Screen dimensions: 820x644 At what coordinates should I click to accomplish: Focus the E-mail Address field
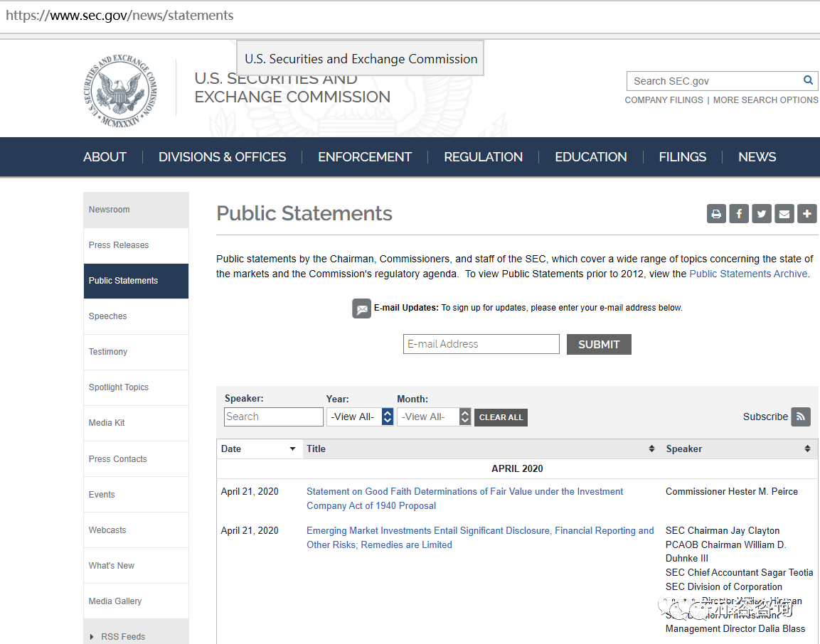tap(481, 344)
